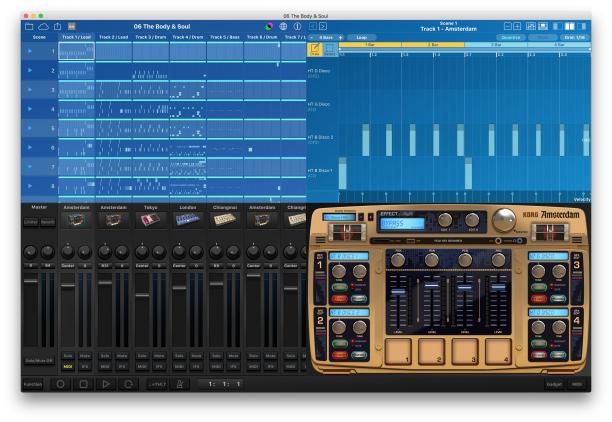Open sample slot 2 name display
Image resolution: width=612 pixels, height=422 pixels.
[349, 313]
